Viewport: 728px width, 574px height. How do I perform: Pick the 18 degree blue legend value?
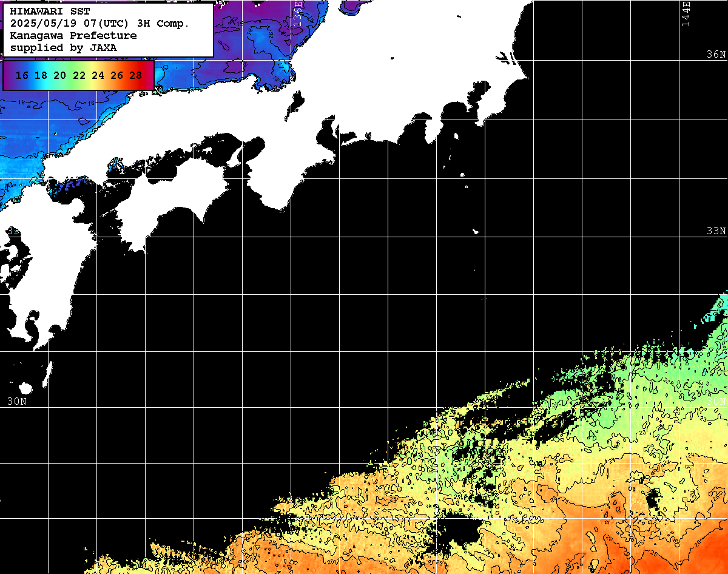tap(41, 76)
